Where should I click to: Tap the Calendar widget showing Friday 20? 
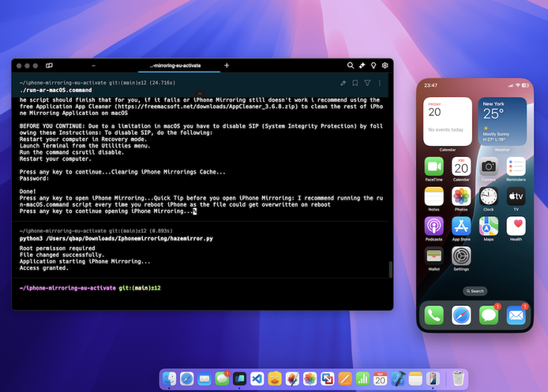447,122
